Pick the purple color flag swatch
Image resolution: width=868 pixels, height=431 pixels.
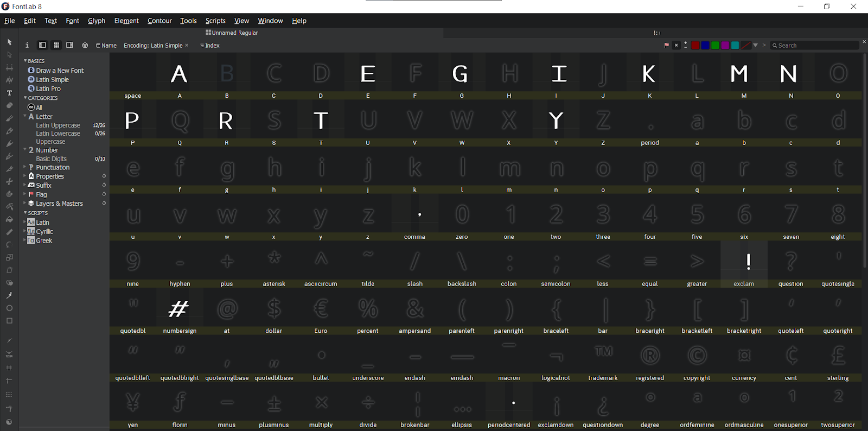pyautogui.click(x=725, y=46)
